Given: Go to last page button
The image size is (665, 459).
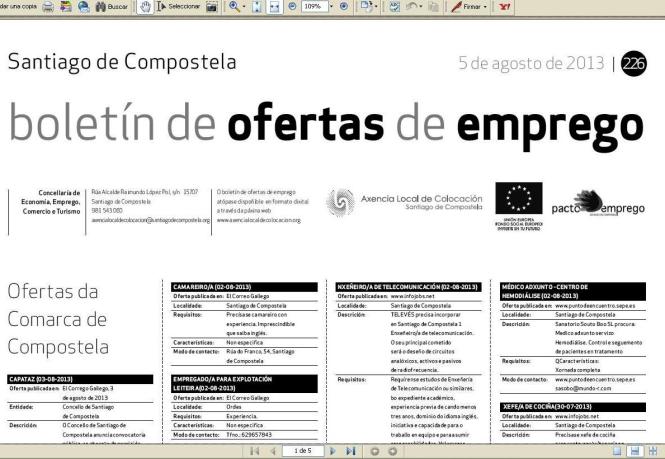Looking at the screenshot, I should click(x=351, y=451).
